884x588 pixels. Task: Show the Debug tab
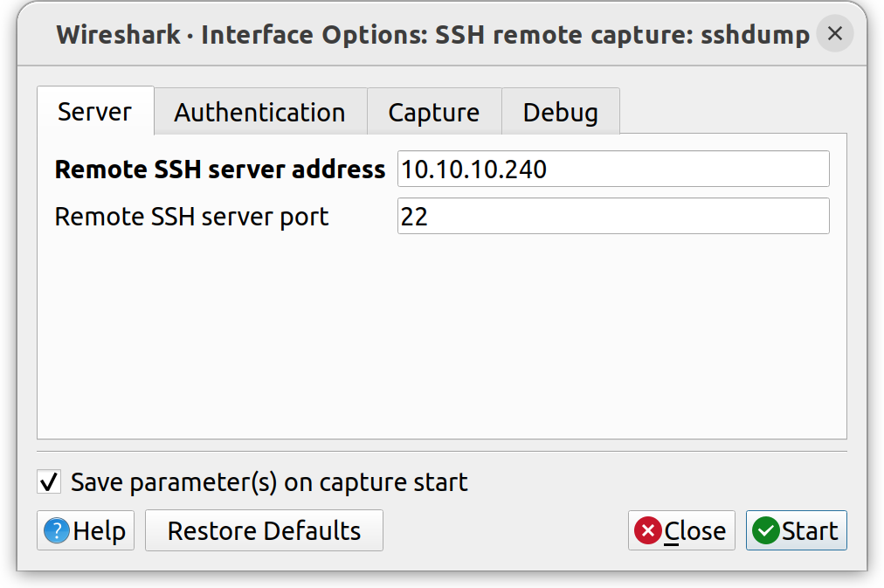560,113
